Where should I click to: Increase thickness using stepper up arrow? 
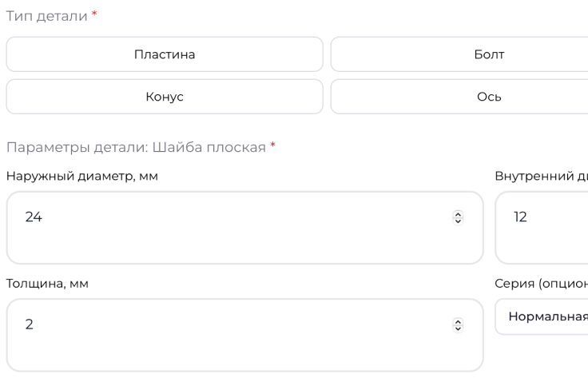tap(458, 321)
